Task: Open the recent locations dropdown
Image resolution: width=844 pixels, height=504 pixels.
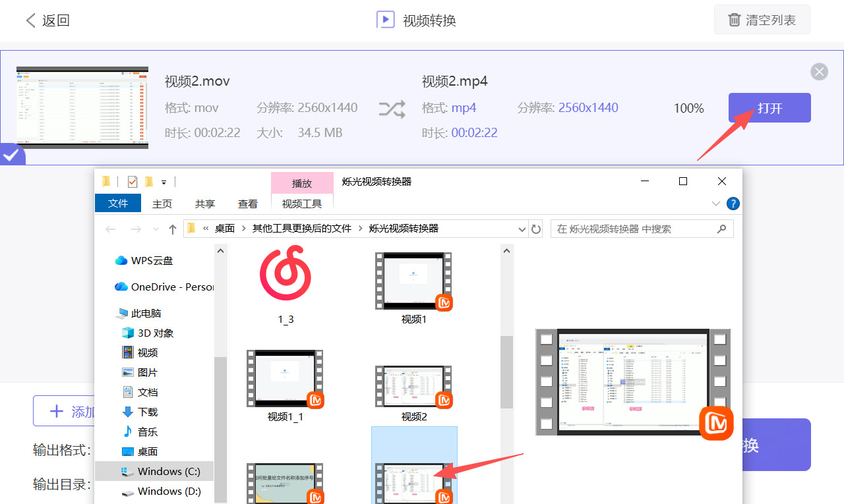Action: 156,229
